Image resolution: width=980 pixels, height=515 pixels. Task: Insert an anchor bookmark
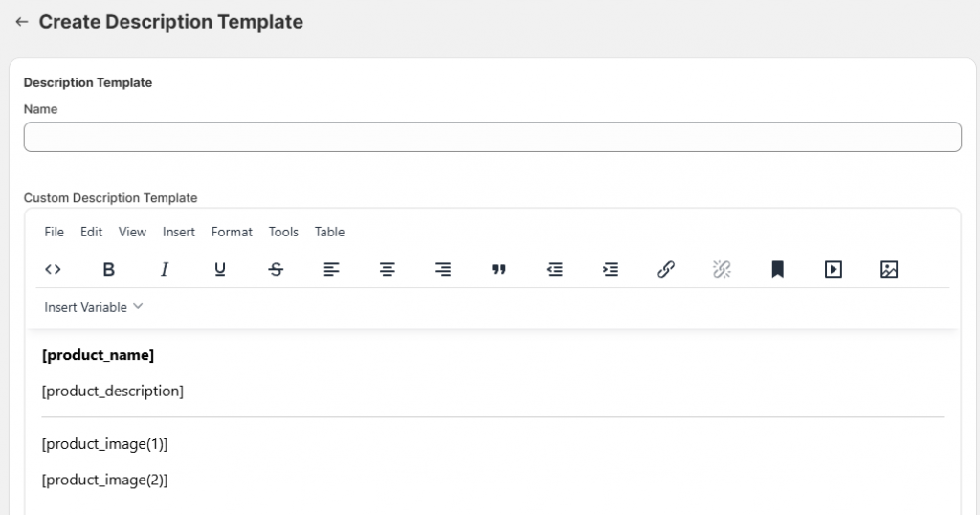777,269
